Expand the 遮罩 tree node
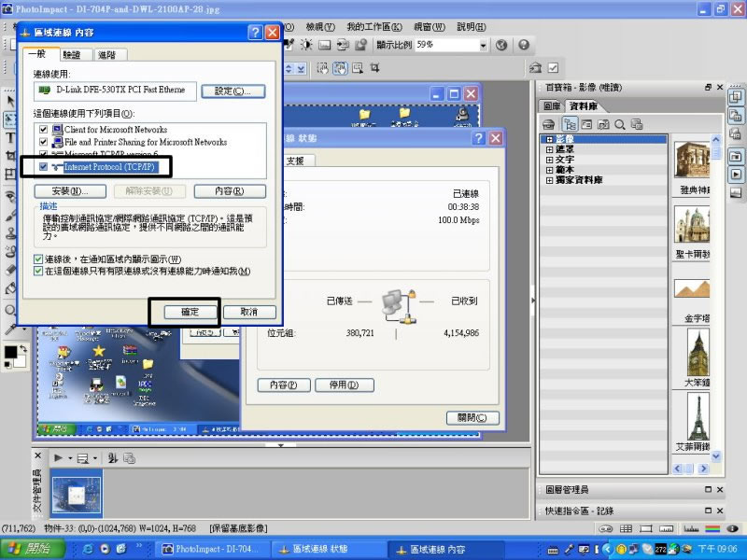 (549, 149)
